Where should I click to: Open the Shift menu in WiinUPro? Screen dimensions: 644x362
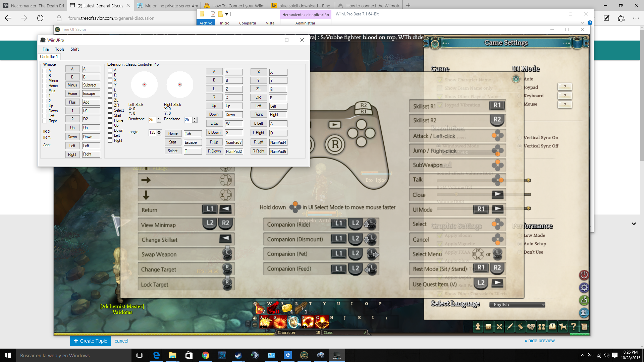pyautogui.click(x=74, y=49)
